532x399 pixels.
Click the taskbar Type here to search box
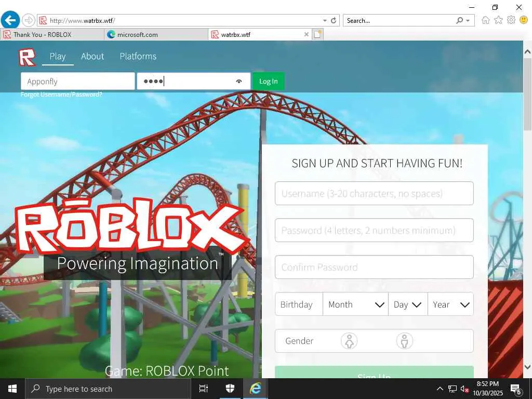108,389
